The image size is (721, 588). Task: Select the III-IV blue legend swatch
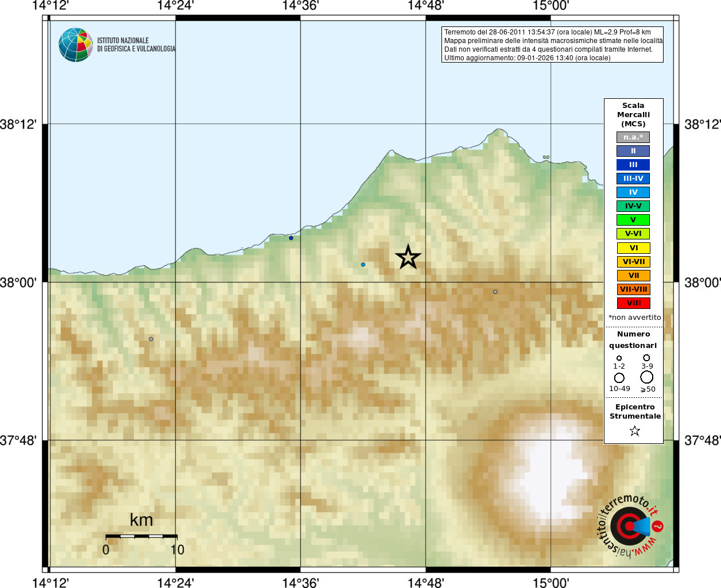(x=633, y=179)
